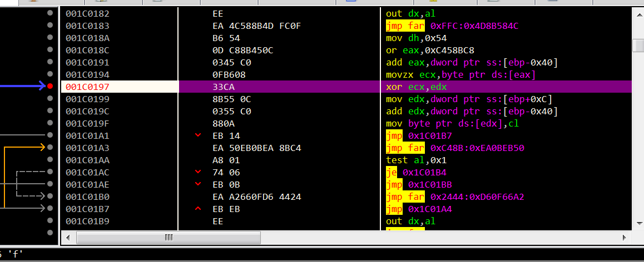The width and height of the screenshot is (644, 262).
Task: Select instruction mov dh,0x54
Action: click(x=416, y=38)
